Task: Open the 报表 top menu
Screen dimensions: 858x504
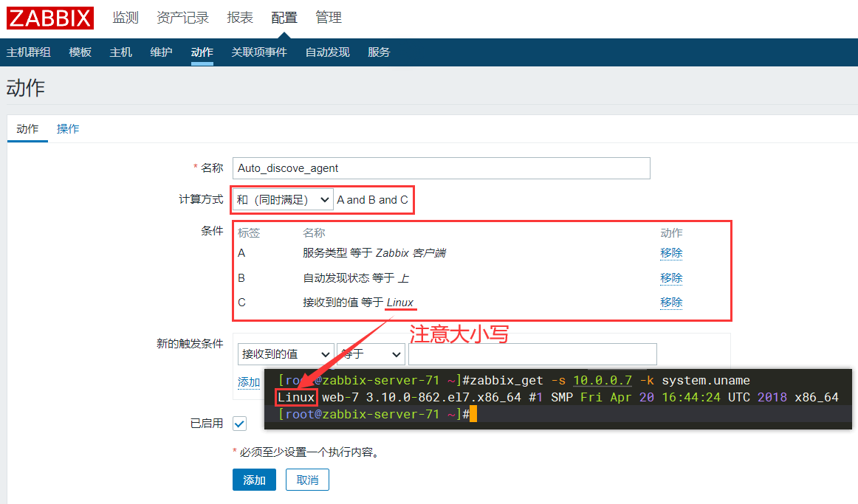Action: [x=240, y=18]
